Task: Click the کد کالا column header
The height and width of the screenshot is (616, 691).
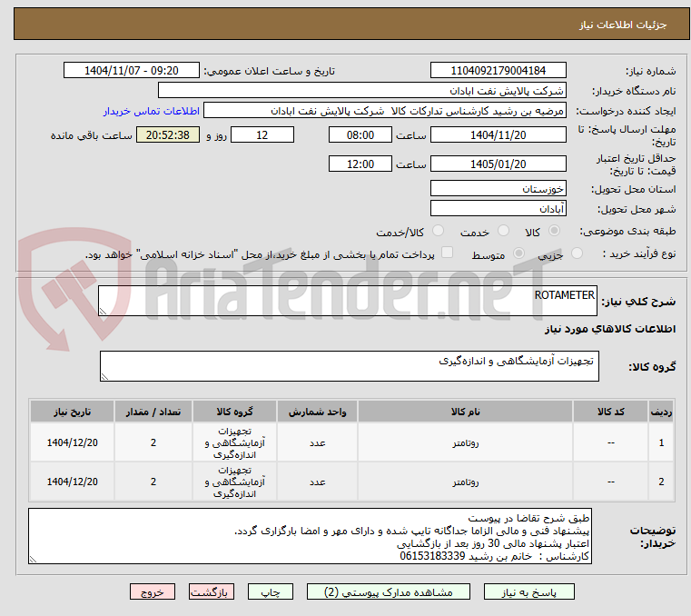Action: [610, 412]
